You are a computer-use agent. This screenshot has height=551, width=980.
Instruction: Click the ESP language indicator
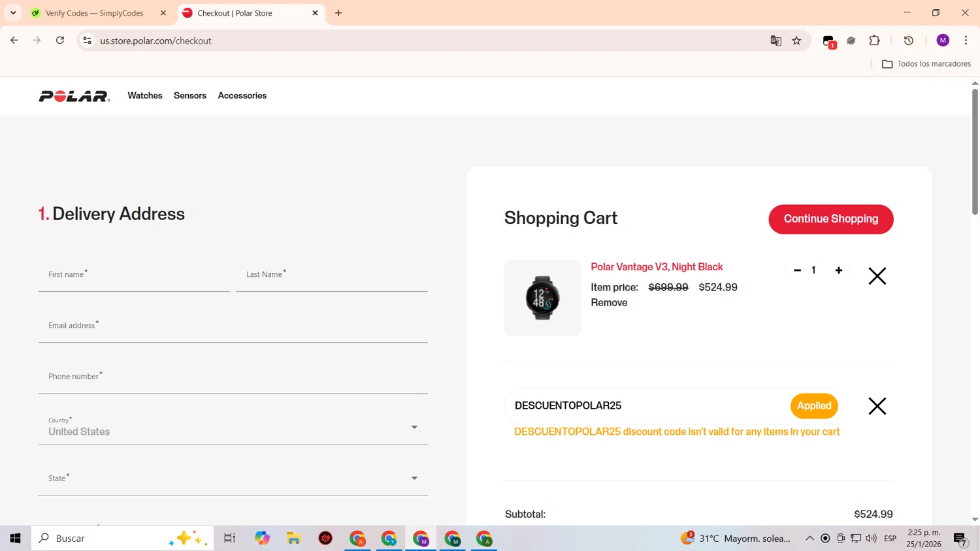point(890,539)
